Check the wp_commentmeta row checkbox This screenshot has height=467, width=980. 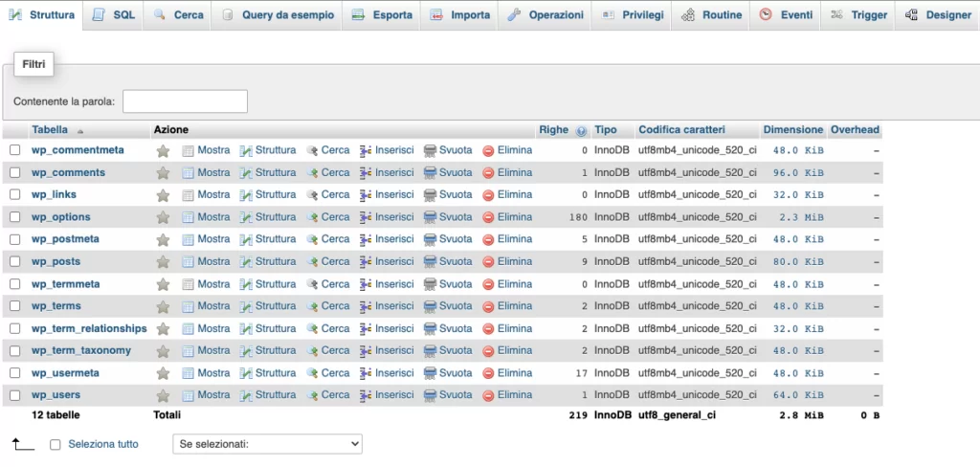pyautogui.click(x=14, y=150)
